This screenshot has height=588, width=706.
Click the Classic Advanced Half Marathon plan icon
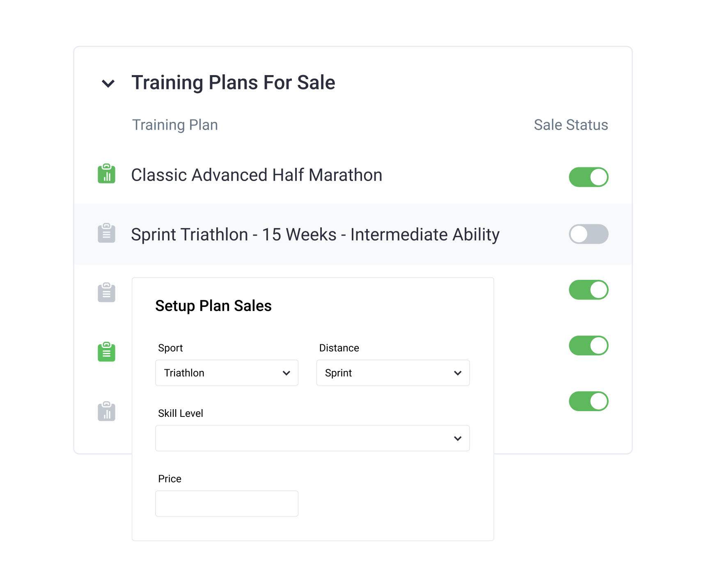point(106,174)
